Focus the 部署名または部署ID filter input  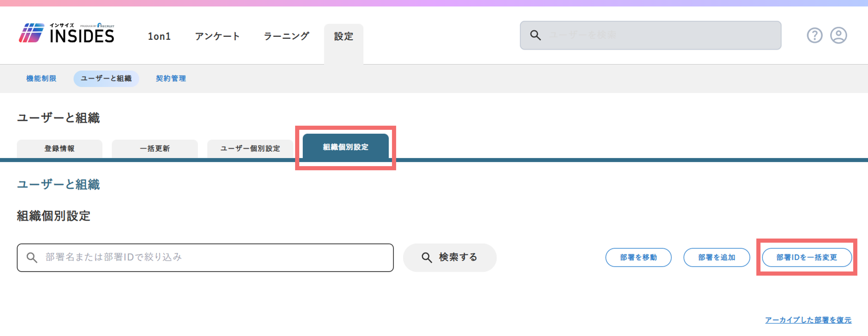coord(205,257)
